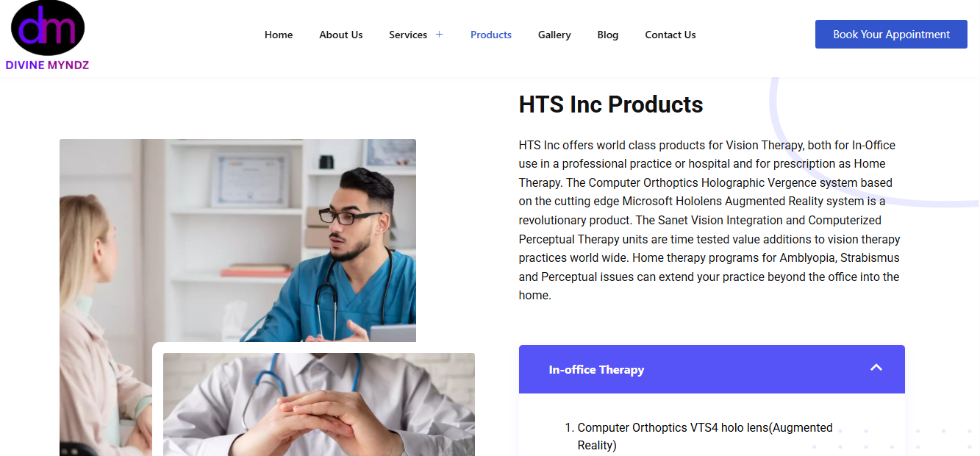Toggle the In-office Therapy accordion header
Image resolution: width=980 pixels, height=456 pixels.
(712, 369)
